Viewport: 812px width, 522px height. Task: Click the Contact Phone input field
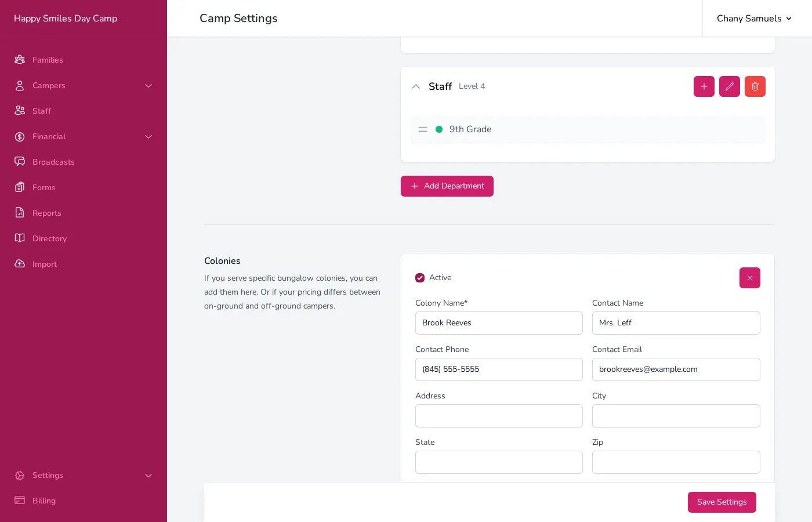499,369
